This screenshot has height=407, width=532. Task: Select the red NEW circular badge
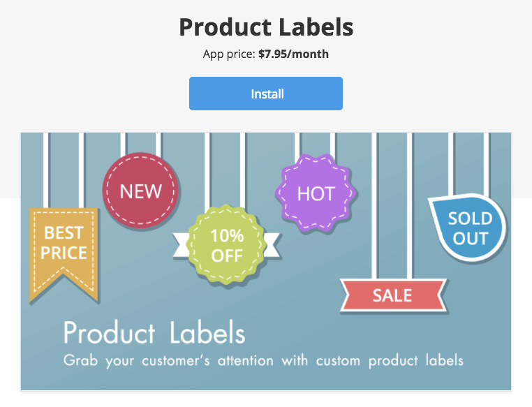[140, 191]
